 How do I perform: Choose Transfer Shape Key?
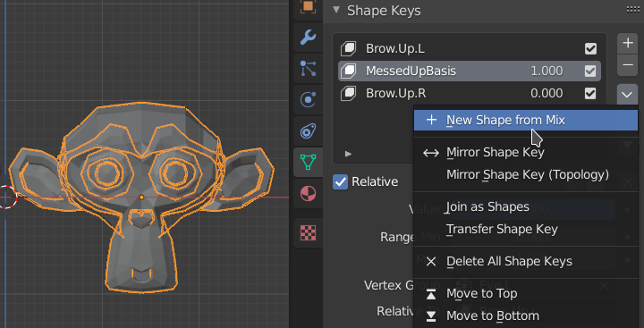(x=526, y=229)
